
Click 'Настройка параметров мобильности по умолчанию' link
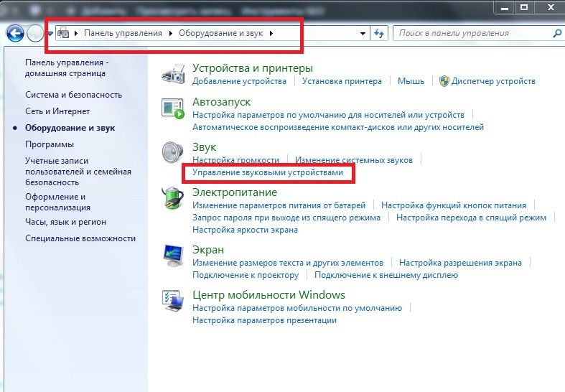coord(297,308)
